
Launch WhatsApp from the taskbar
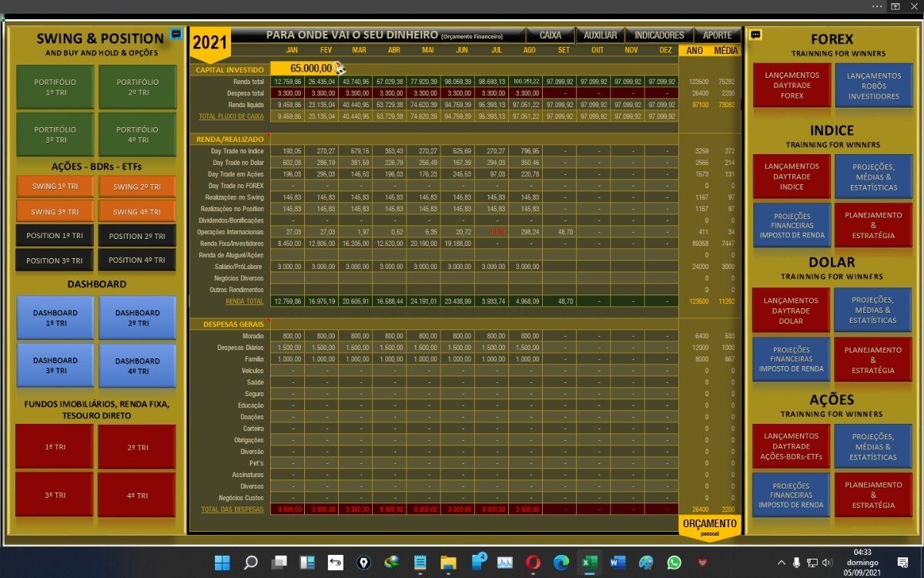tap(674, 563)
